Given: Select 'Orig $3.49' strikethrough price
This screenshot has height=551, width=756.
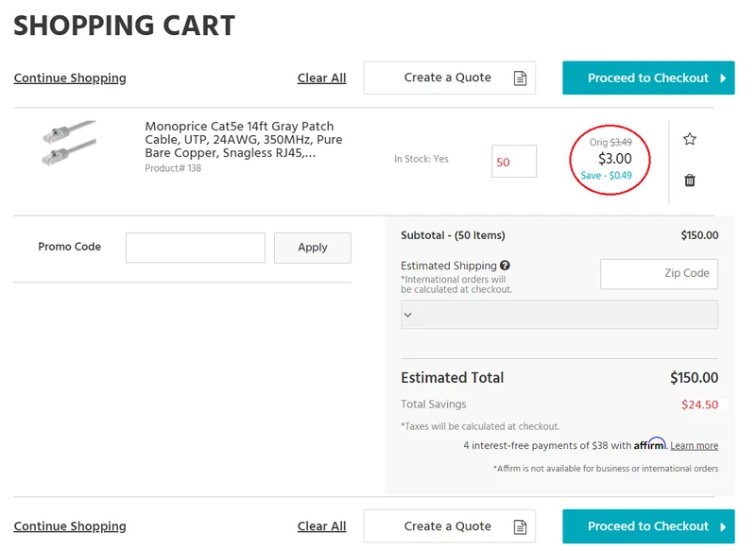Looking at the screenshot, I should [610, 142].
